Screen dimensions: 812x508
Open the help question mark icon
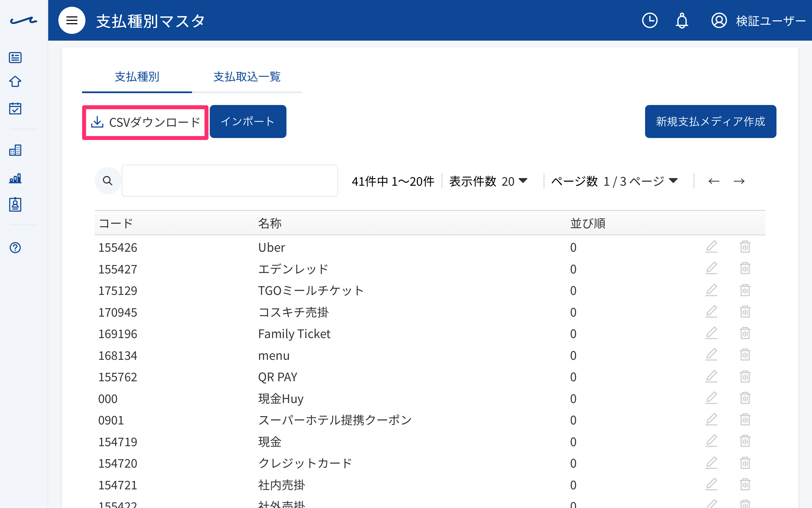click(x=15, y=248)
